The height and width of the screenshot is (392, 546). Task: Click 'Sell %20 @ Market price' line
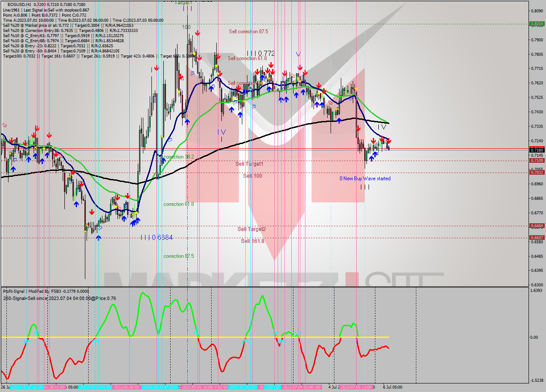click(68, 25)
